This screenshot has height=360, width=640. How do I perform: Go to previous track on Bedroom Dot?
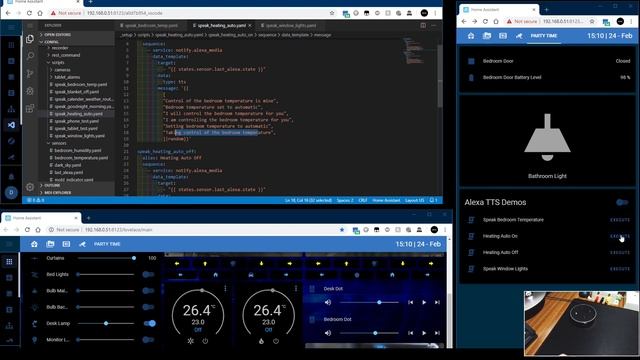411,333
